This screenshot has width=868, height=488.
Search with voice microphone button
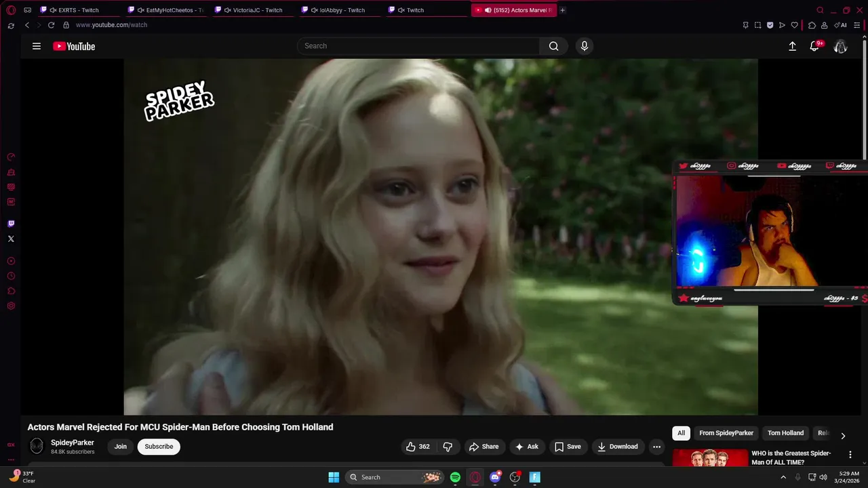click(x=585, y=46)
